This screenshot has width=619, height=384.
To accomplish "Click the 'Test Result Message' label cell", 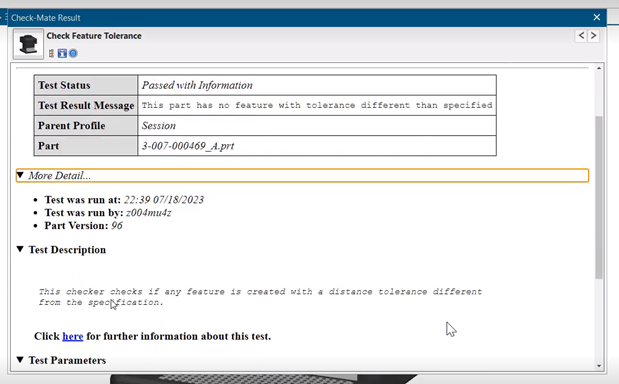I will click(x=86, y=105).
